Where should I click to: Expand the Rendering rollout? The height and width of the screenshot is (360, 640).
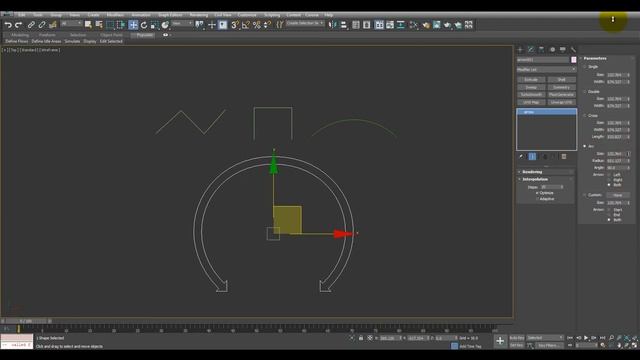pyautogui.click(x=545, y=172)
